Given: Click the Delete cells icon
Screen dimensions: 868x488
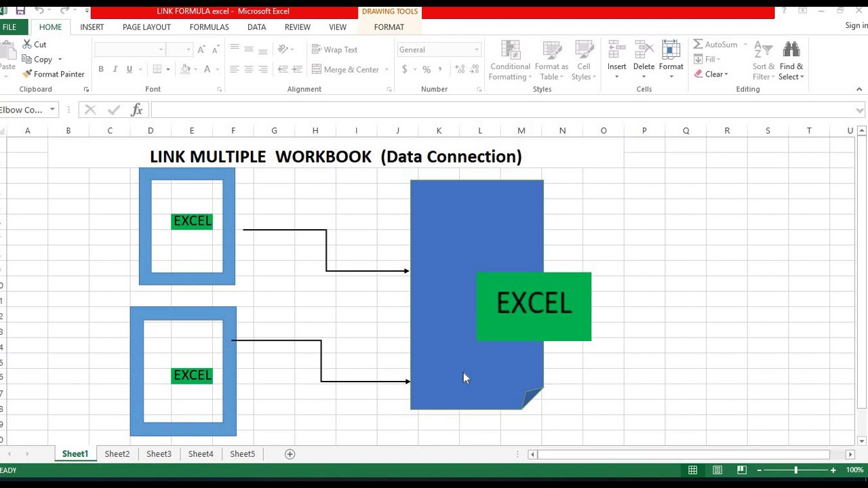Looking at the screenshot, I should (x=644, y=51).
